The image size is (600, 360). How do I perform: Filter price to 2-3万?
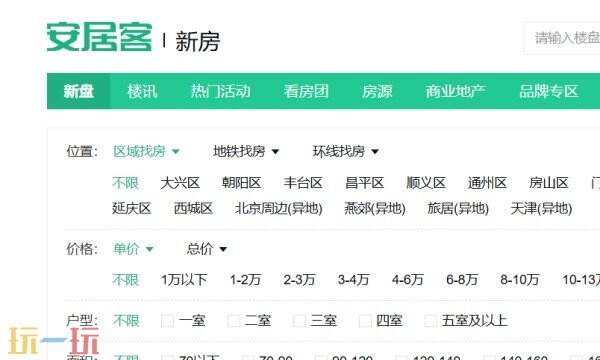pos(299,280)
